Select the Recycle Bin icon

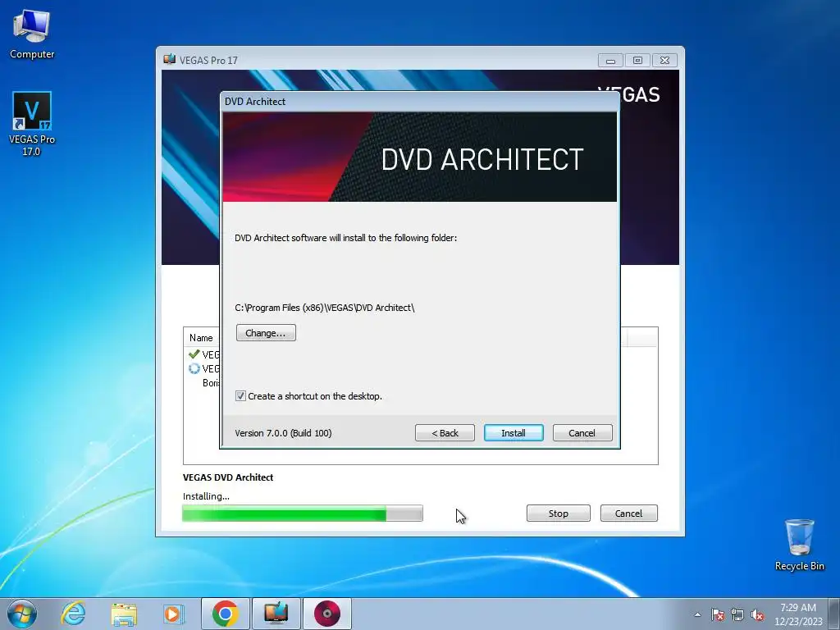click(x=799, y=545)
